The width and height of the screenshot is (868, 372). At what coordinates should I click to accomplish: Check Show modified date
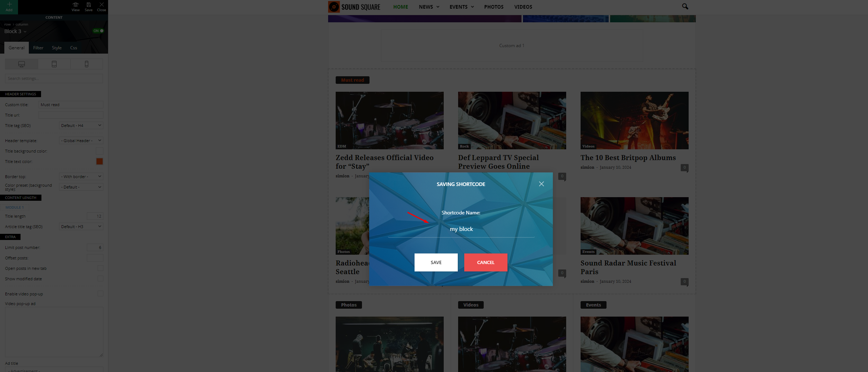100,279
